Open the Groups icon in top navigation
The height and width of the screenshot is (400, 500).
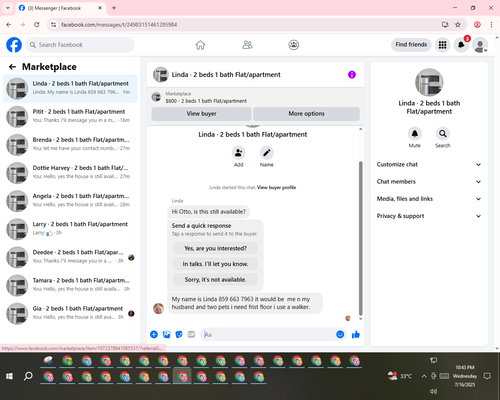click(294, 45)
